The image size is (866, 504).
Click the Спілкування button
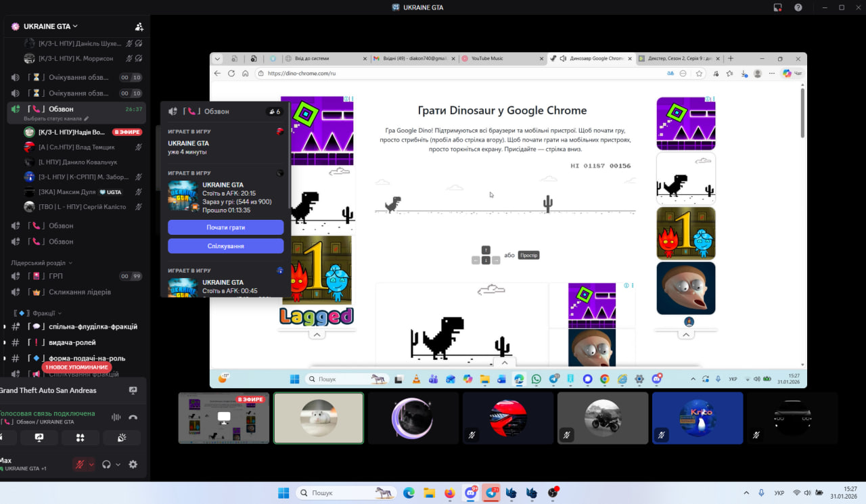click(x=225, y=246)
